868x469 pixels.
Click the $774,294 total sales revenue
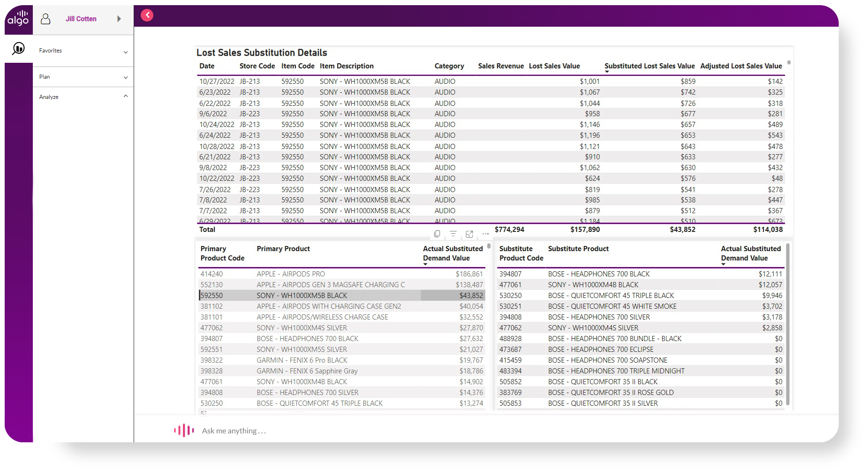509,230
